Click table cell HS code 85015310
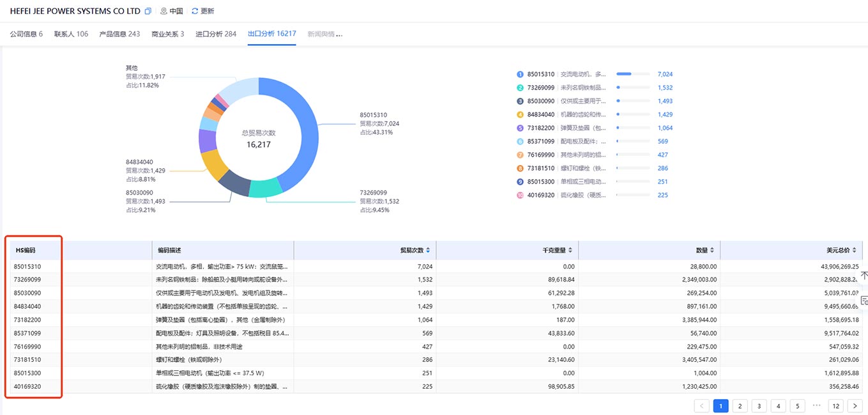 tap(27, 266)
